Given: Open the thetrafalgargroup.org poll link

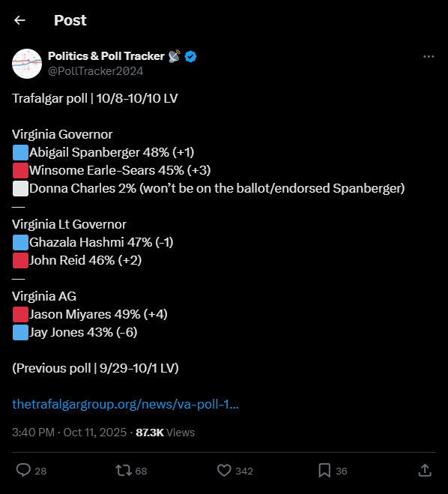Looking at the screenshot, I should pos(125,404).
